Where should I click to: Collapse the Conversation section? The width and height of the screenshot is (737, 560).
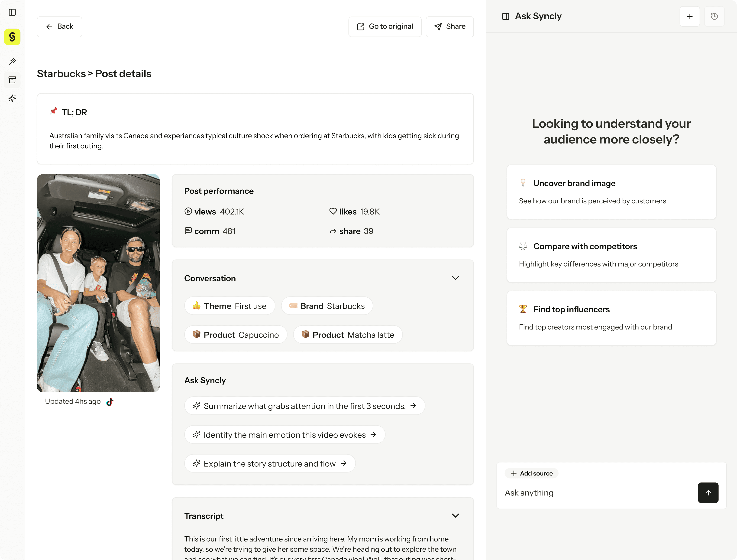coord(456,278)
